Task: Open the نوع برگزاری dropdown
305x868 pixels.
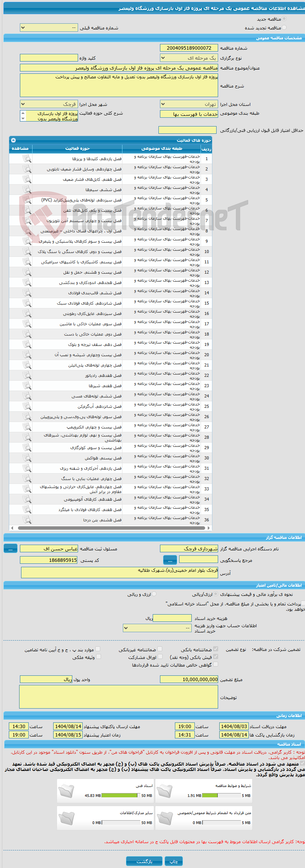Action: pyautogui.click(x=189, y=58)
